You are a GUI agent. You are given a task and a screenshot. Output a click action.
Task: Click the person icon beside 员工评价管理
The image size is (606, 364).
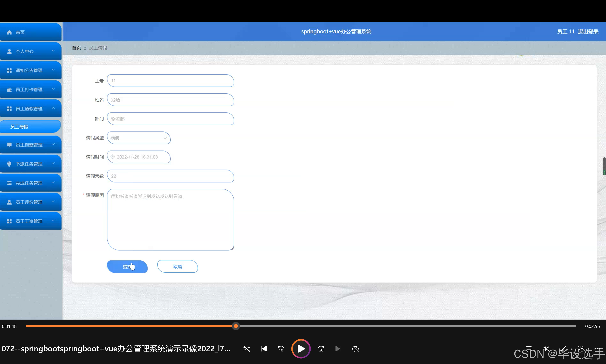[x=9, y=202]
